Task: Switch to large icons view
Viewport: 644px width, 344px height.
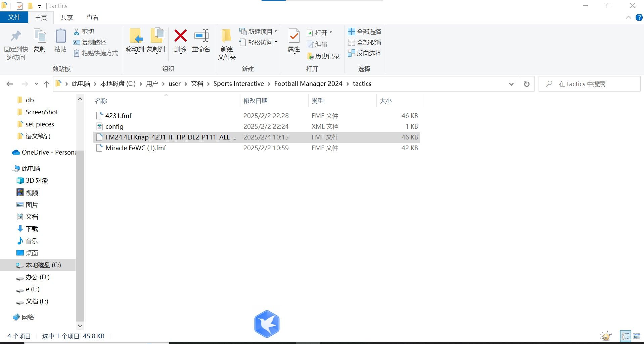Action: 636,336
